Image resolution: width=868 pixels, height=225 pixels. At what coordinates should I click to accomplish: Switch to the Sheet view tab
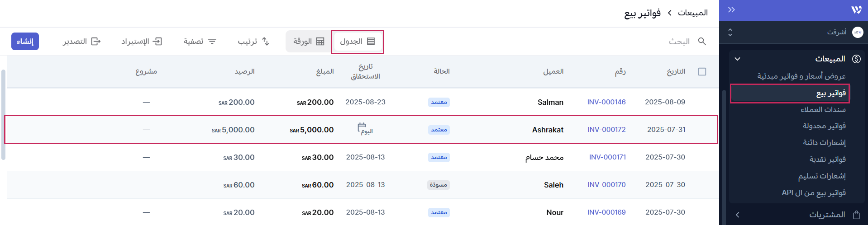309,42
